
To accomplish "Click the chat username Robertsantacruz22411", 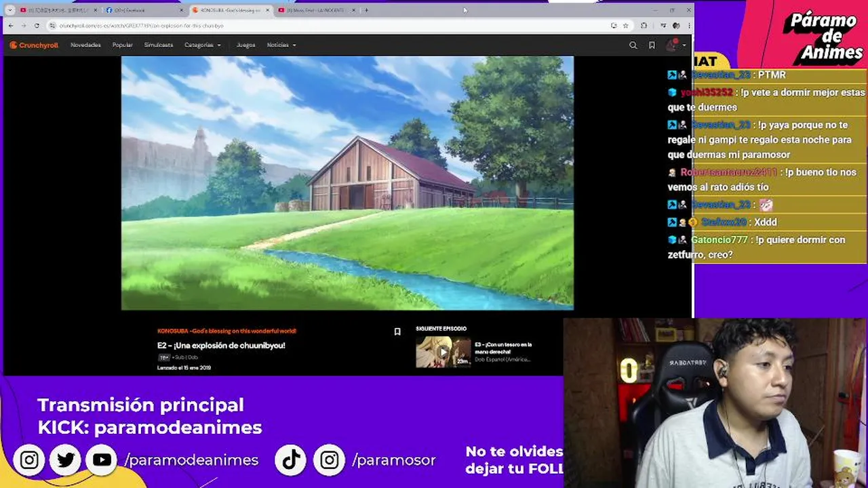I will (x=729, y=172).
